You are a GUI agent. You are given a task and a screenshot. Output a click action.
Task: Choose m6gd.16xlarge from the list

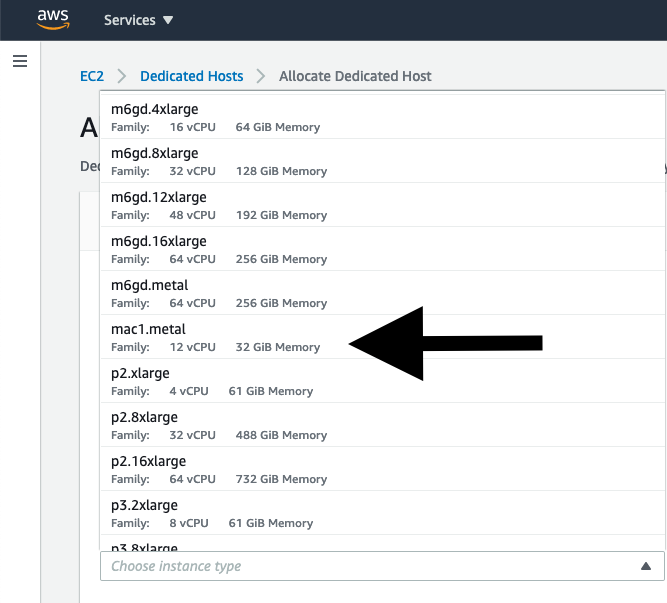point(382,249)
